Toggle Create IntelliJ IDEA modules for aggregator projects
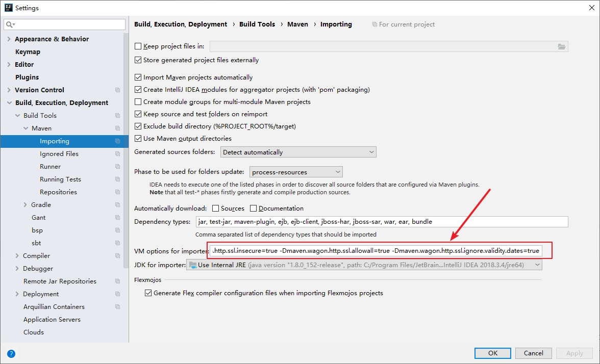 (x=138, y=90)
